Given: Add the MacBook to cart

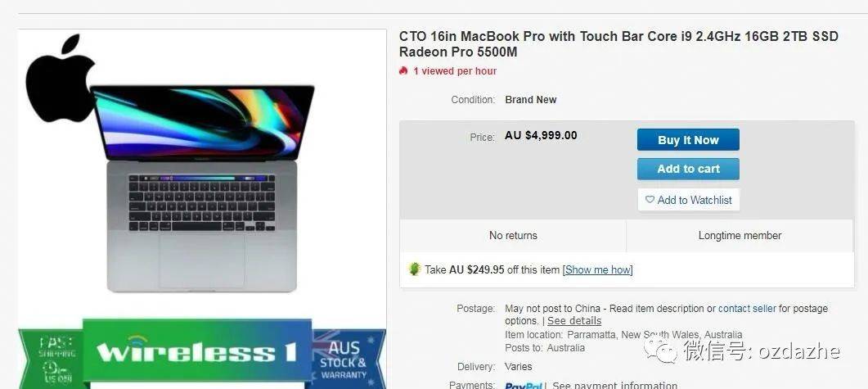Looking at the screenshot, I should tap(688, 169).
